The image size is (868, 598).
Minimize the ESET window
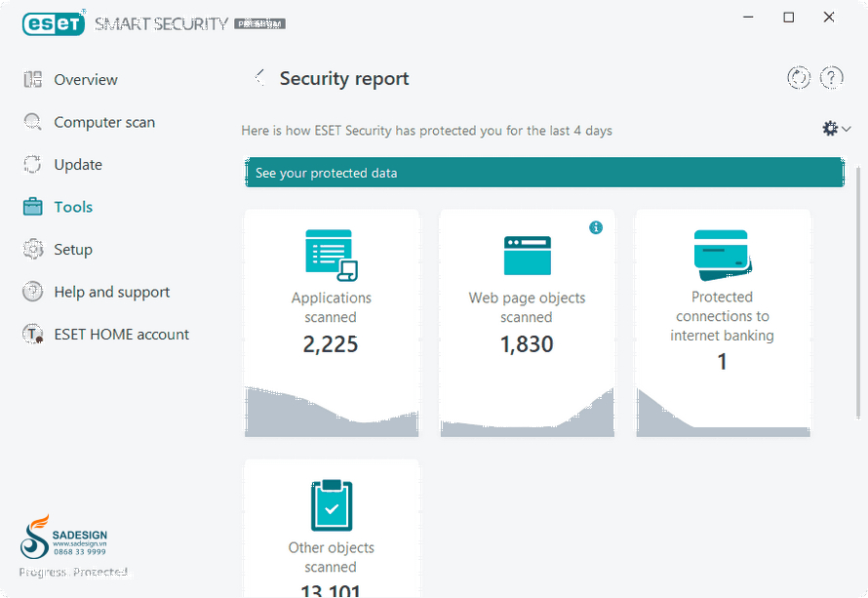(x=748, y=18)
